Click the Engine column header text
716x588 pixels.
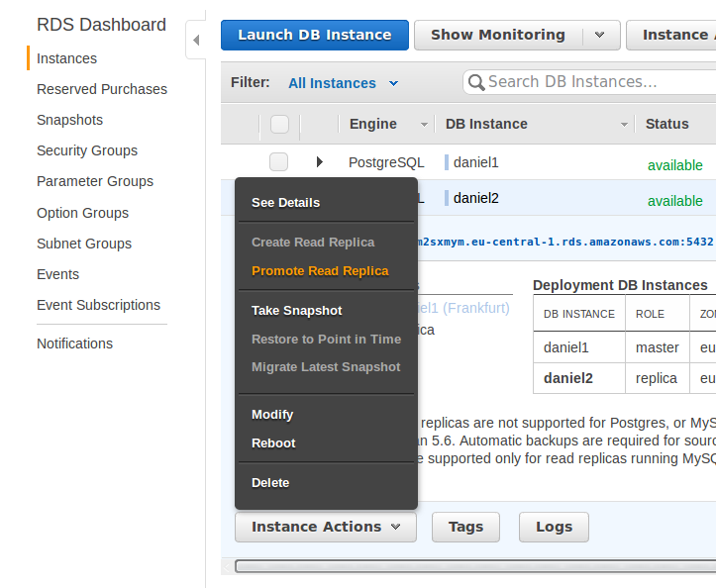pyautogui.click(x=373, y=124)
